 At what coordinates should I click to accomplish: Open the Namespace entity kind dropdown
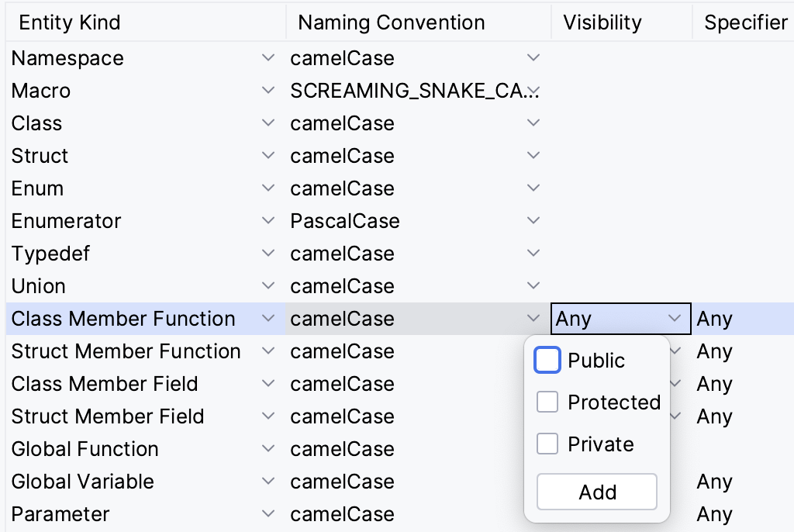[268, 57]
